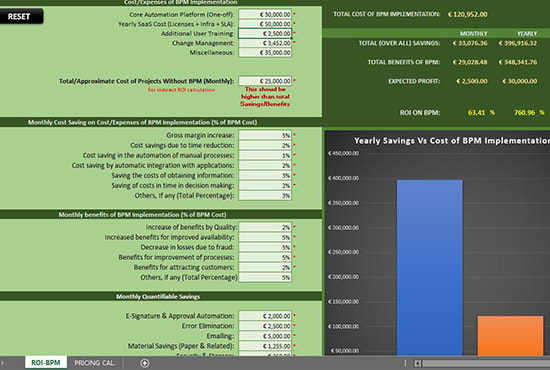
Task: Click yearly BPM benefits € 348,341.76
Action: pos(517,62)
